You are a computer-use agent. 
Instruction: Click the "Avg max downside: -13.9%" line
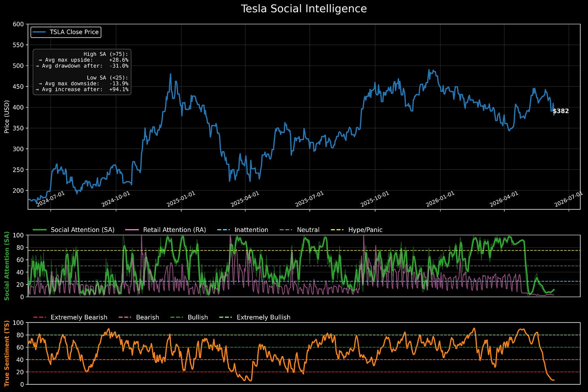click(84, 84)
